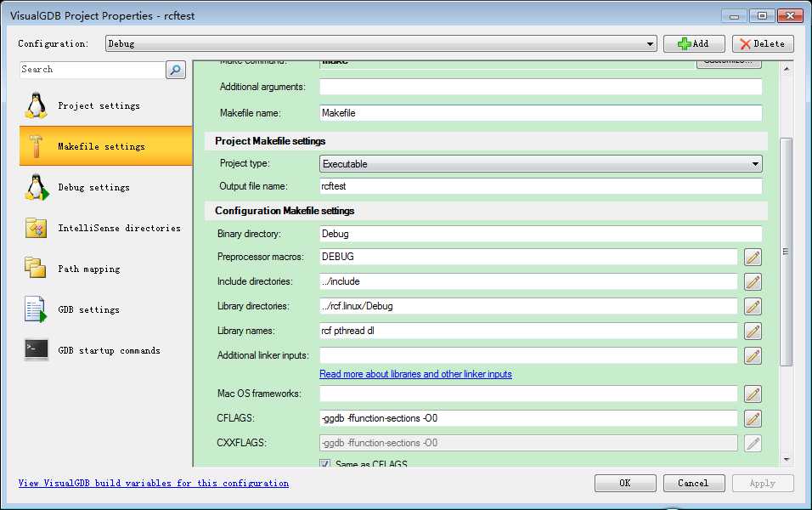
Task: Click the GDB settings document icon
Action: pos(35,309)
